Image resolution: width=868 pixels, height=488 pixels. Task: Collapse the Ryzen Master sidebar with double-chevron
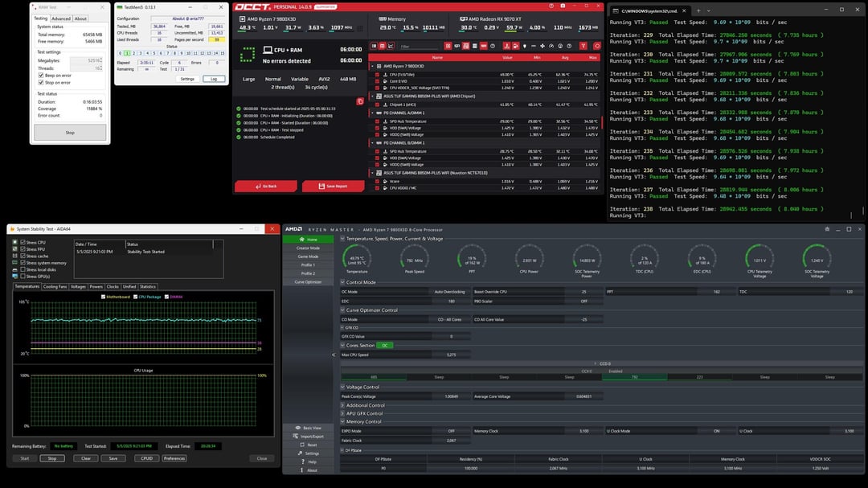[x=334, y=355]
